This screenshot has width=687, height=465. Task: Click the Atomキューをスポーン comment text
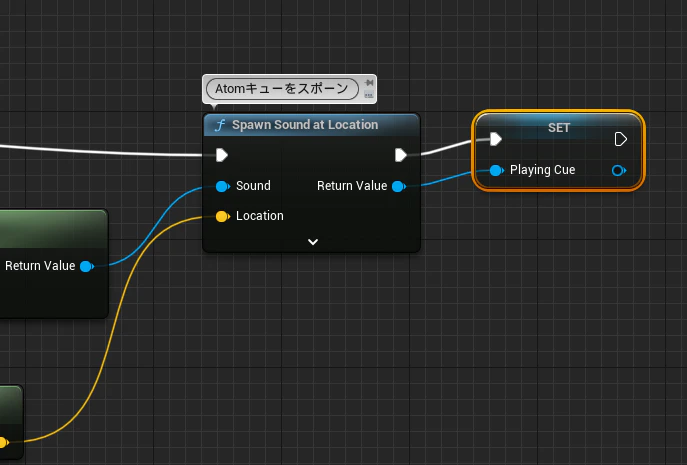282,89
